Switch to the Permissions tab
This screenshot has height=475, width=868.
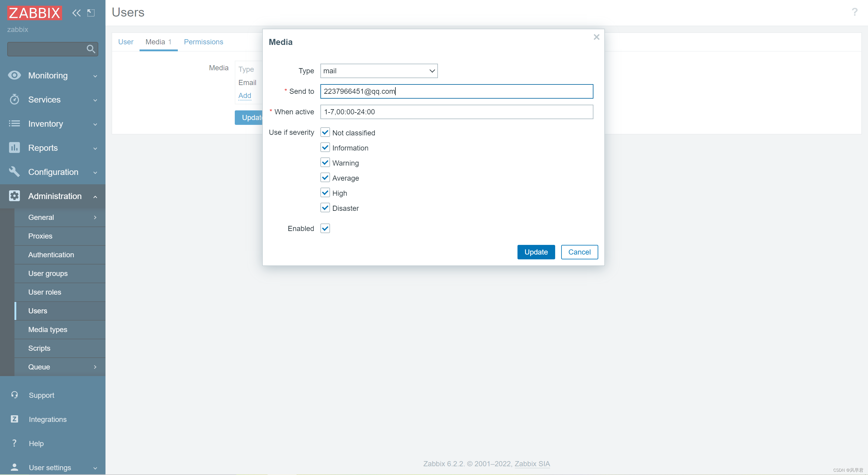click(203, 42)
